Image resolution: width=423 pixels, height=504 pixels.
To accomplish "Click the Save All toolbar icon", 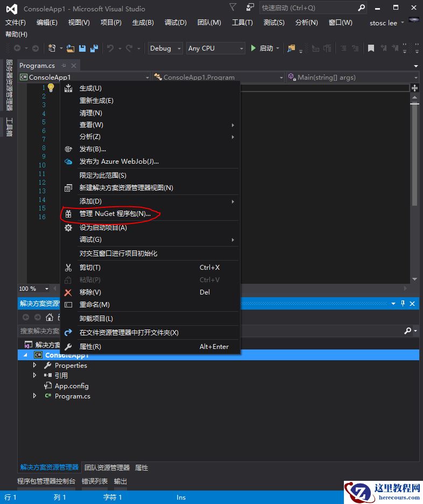I will tap(94, 48).
